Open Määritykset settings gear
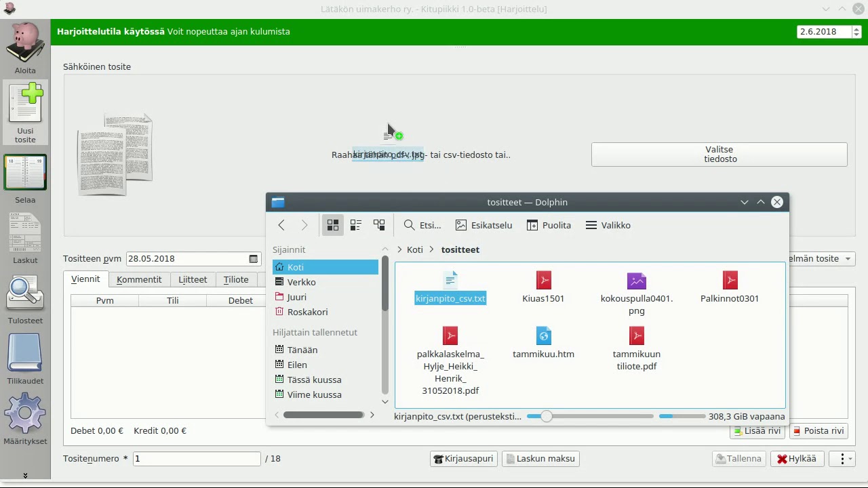This screenshot has height=488, width=868. (25, 419)
